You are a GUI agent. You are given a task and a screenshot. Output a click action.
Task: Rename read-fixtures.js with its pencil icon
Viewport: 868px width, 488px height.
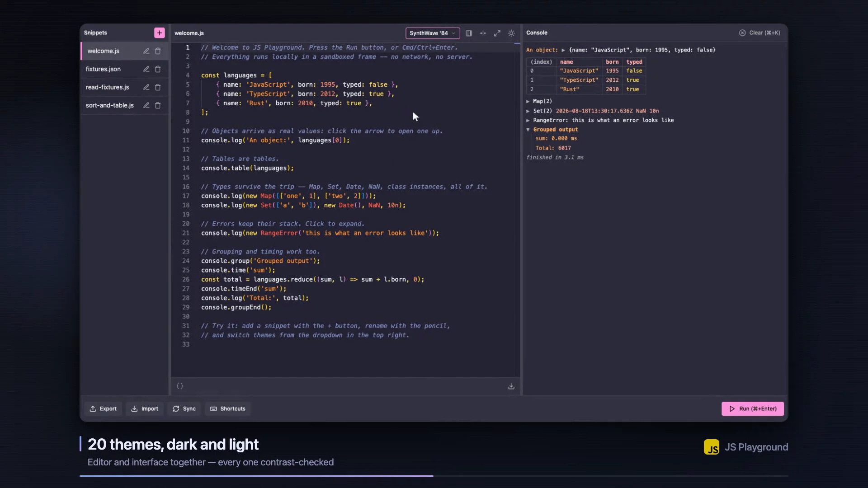coord(146,87)
